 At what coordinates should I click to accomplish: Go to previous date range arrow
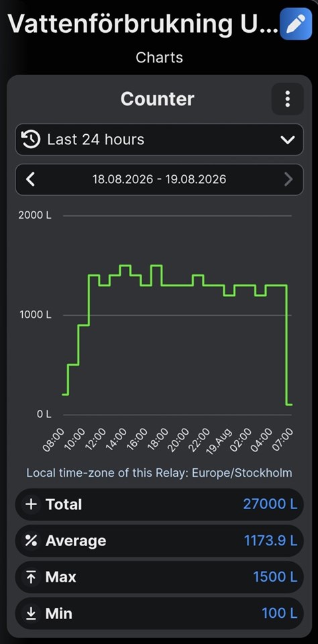(30, 180)
